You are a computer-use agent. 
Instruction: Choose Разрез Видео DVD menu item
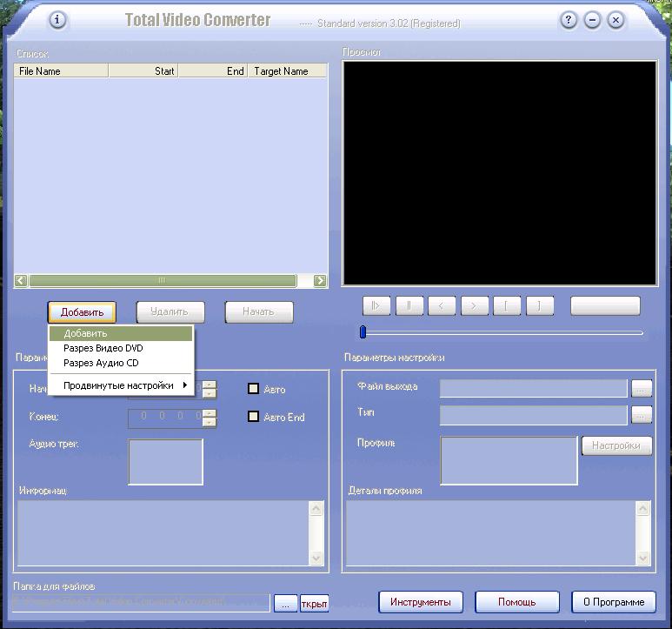121,348
